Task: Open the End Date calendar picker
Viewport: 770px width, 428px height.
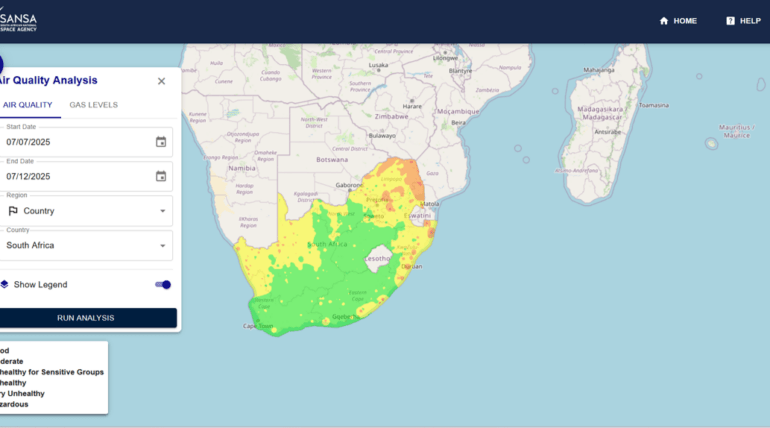Action: pos(161,176)
